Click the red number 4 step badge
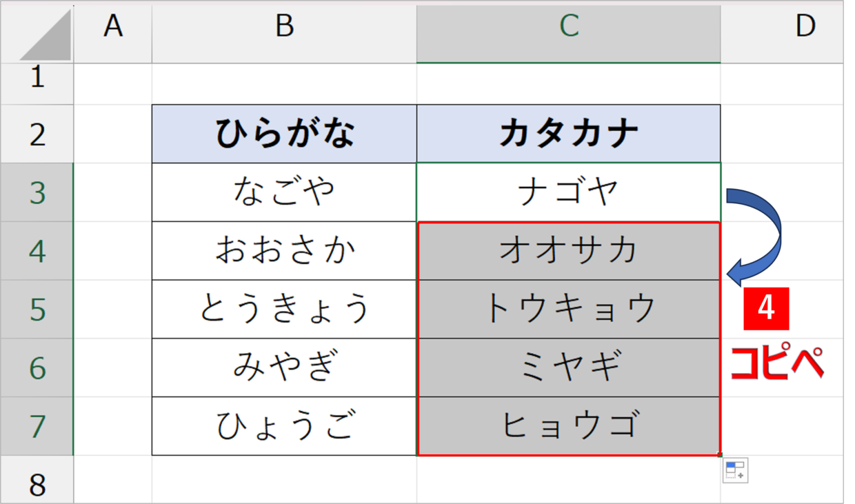This screenshot has height=504, width=855. [x=766, y=309]
